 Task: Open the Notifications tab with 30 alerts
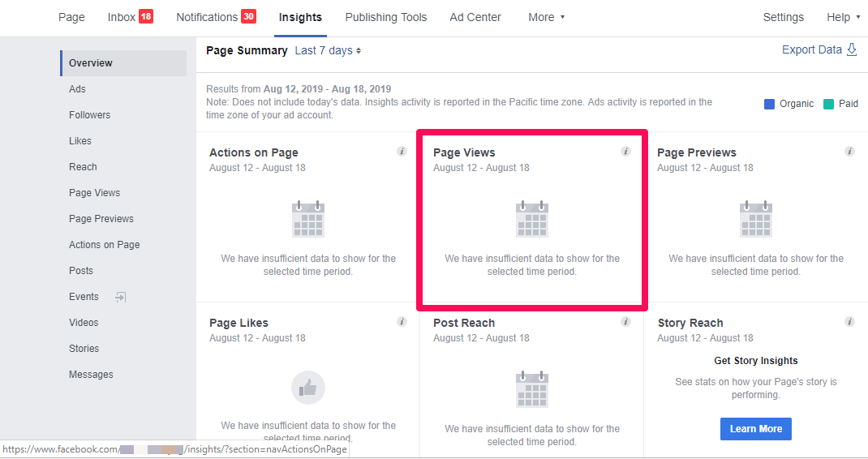[216, 17]
